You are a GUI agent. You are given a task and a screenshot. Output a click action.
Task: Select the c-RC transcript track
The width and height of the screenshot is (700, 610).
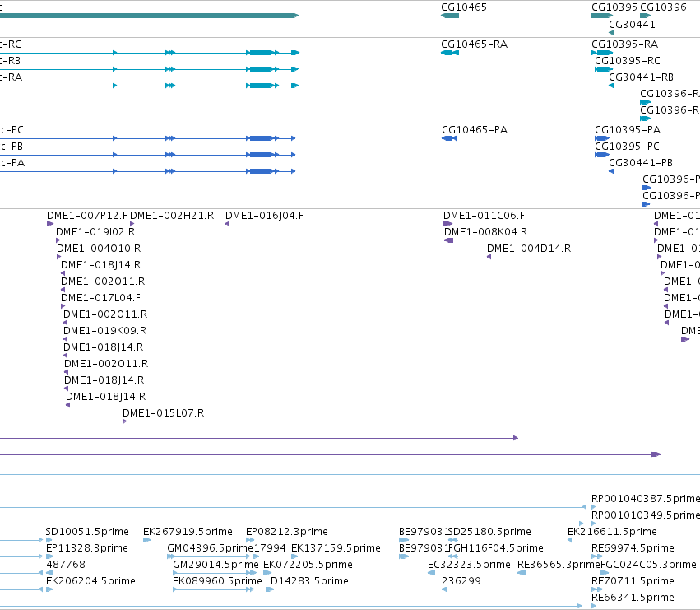149,53
